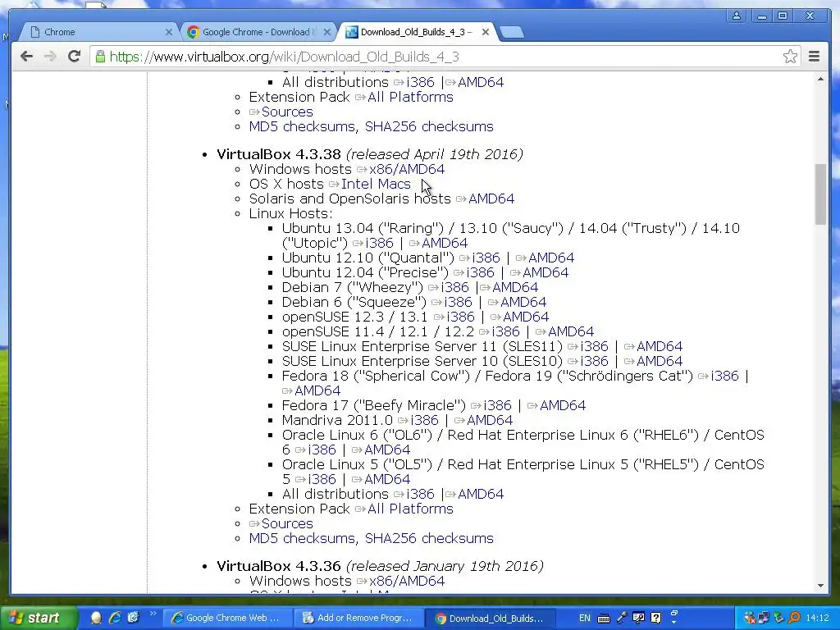
Task: Click i386 link for Fedora 18 / Fedora 19
Action: click(x=725, y=376)
